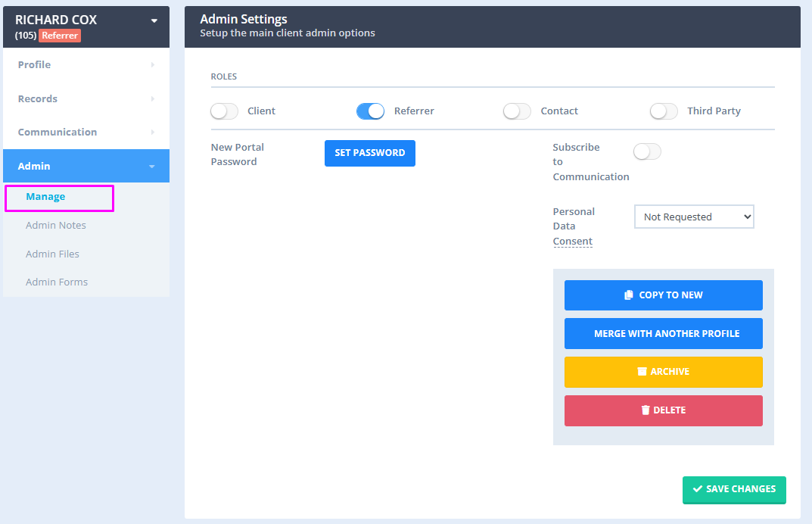Open the Consent link
The height and width of the screenshot is (524, 812).
pos(572,241)
